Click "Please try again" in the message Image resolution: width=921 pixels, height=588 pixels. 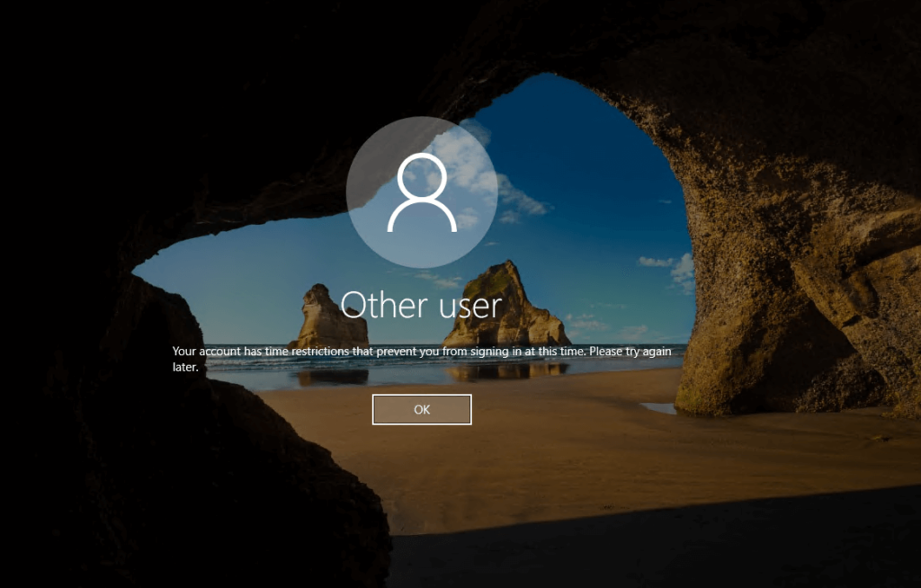(x=630, y=352)
